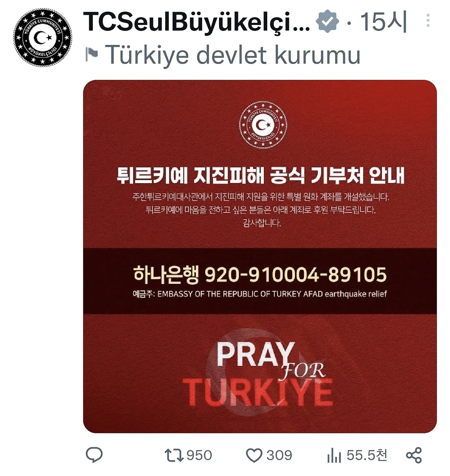Click the 튀르키예 지진피해 공식 기부처 안내 headline
The width and height of the screenshot is (450, 476).
(x=261, y=175)
